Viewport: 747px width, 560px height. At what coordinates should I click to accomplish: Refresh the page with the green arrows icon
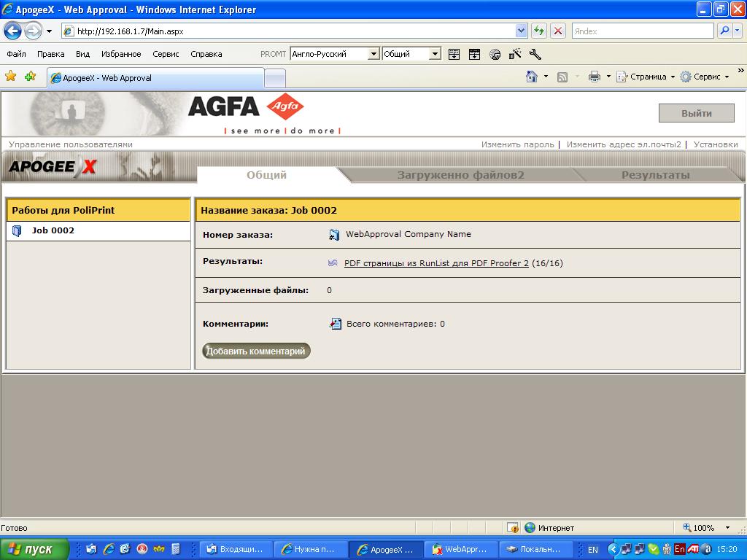click(x=539, y=31)
